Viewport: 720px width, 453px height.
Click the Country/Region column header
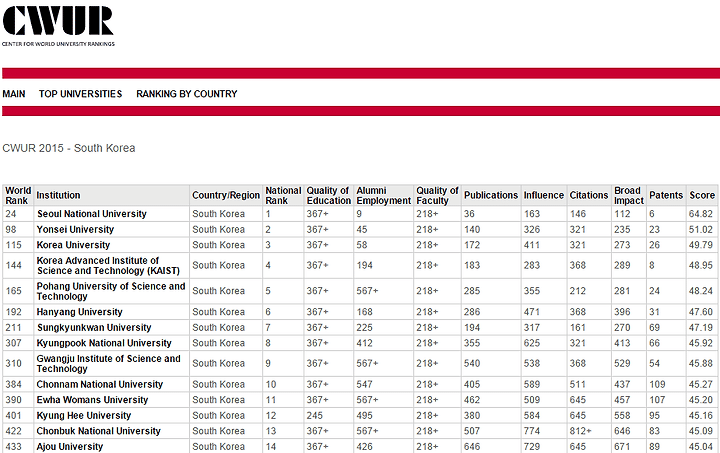226,196
